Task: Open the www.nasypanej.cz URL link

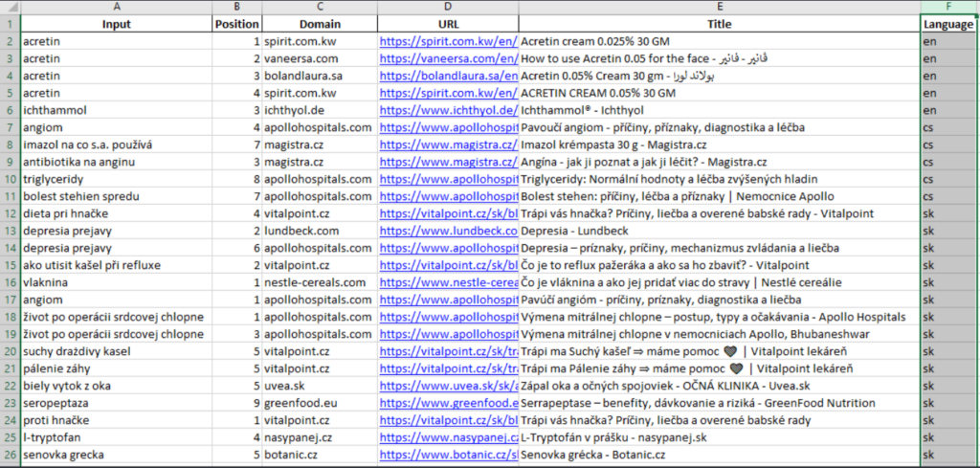Action: (x=448, y=437)
